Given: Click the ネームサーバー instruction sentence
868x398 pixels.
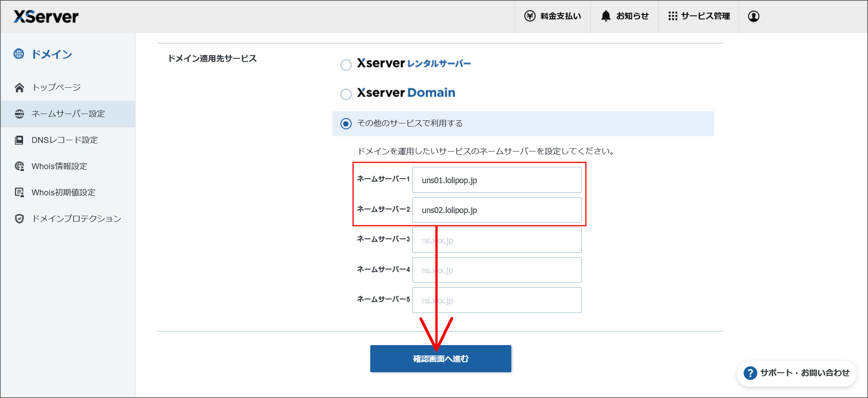Looking at the screenshot, I should coord(486,151).
